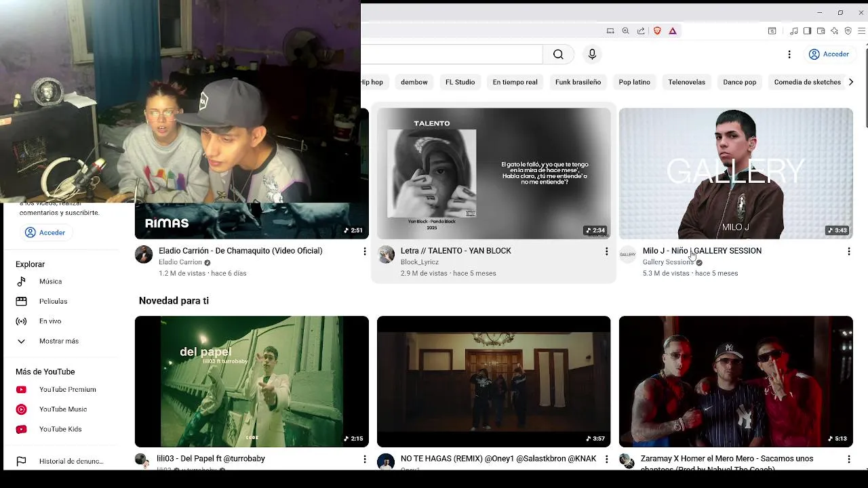Image resolution: width=868 pixels, height=488 pixels.
Task: Open Milo J Gallery Session thumbnail
Action: point(736,174)
